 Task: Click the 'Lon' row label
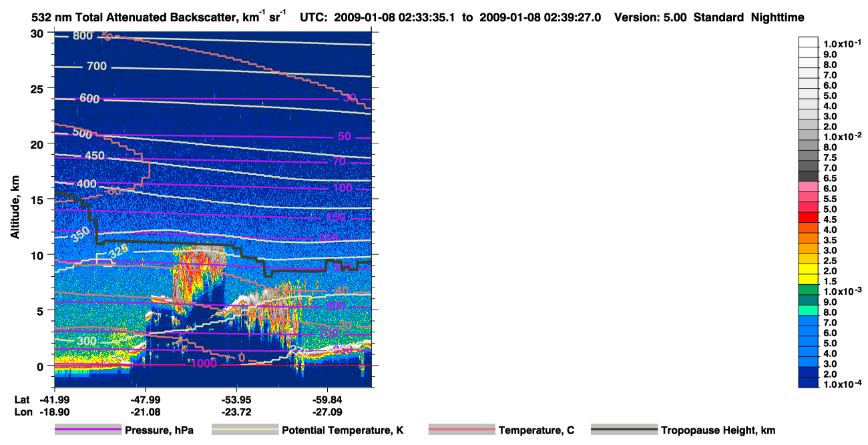(23, 412)
